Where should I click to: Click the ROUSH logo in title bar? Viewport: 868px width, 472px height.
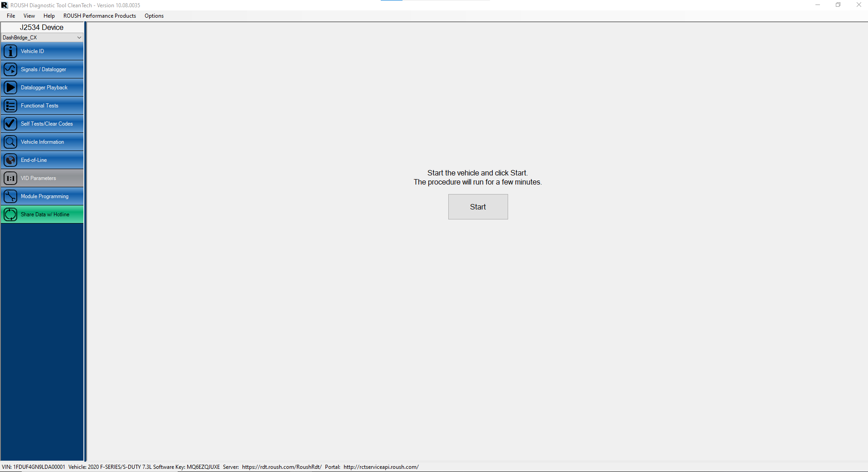[5, 5]
